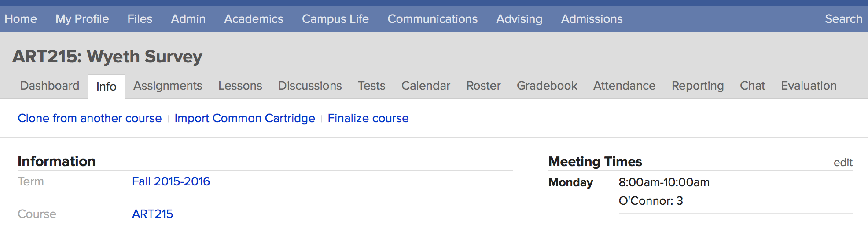Switch to the Dashboard tab
868x225 pixels.
tap(50, 86)
